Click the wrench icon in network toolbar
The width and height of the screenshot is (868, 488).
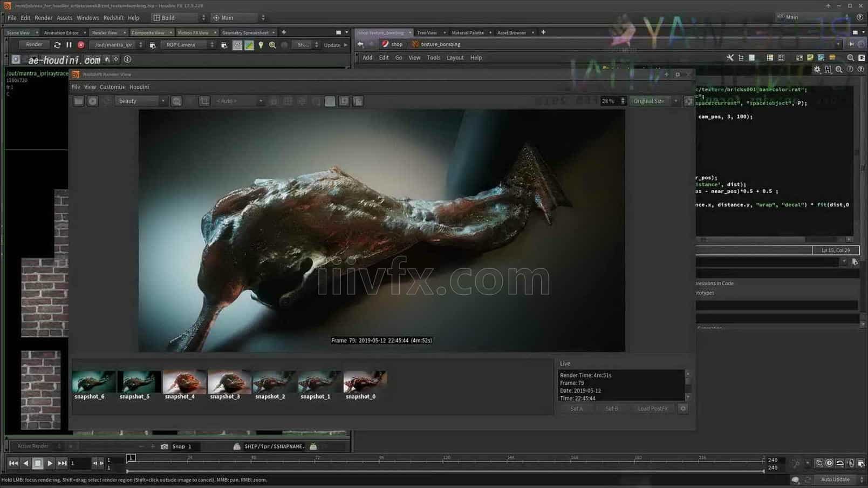point(730,58)
